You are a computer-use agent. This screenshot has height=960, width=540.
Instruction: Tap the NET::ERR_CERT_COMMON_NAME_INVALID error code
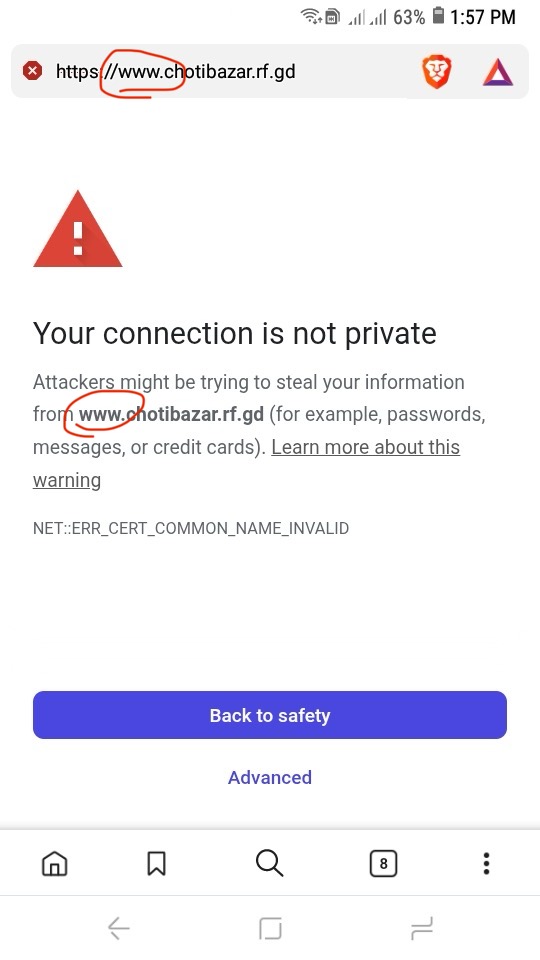coord(191,528)
